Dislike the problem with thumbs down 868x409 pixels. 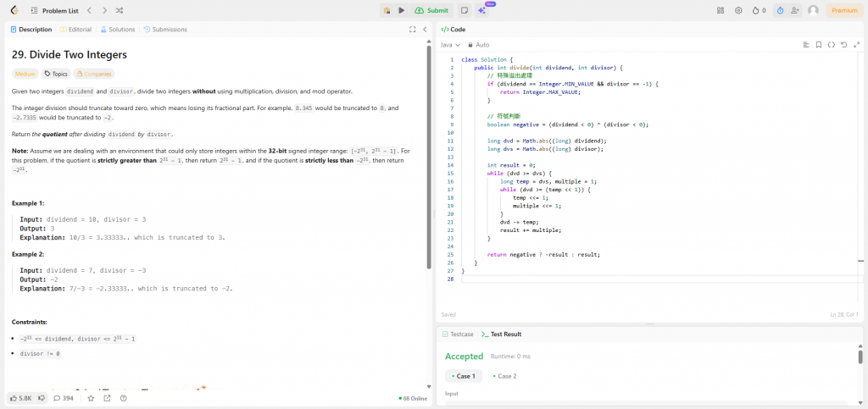41,398
